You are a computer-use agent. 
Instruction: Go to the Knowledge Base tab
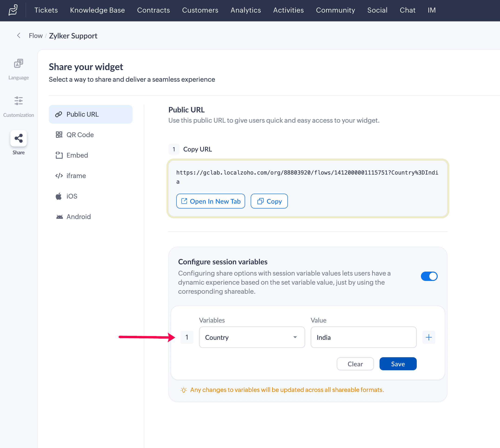point(97,10)
